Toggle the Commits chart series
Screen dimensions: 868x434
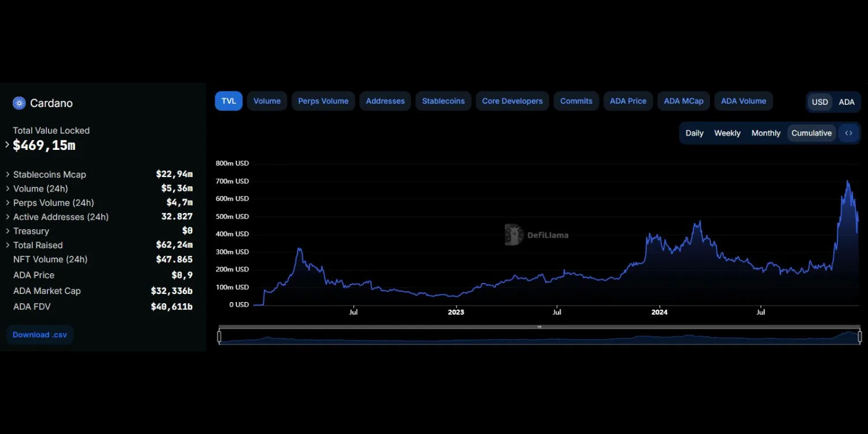[x=576, y=101]
